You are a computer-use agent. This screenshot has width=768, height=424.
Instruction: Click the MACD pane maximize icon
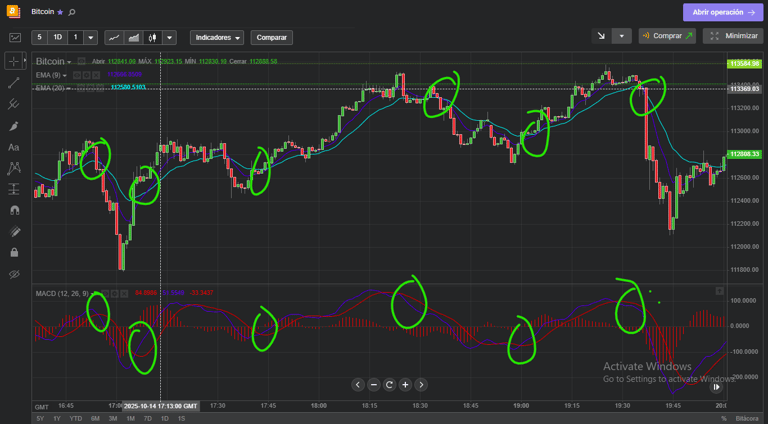(x=720, y=291)
